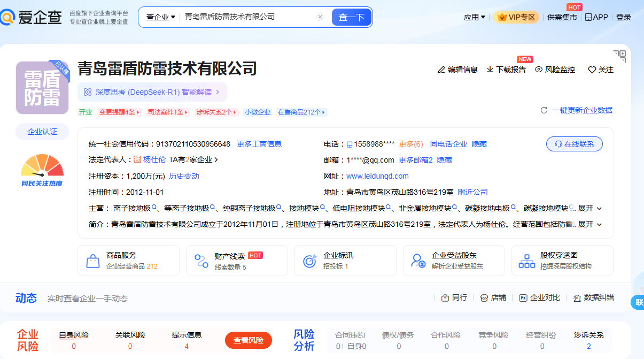Open the Aiqicha logo homepage
This screenshot has width=644, height=359.
click(x=32, y=17)
